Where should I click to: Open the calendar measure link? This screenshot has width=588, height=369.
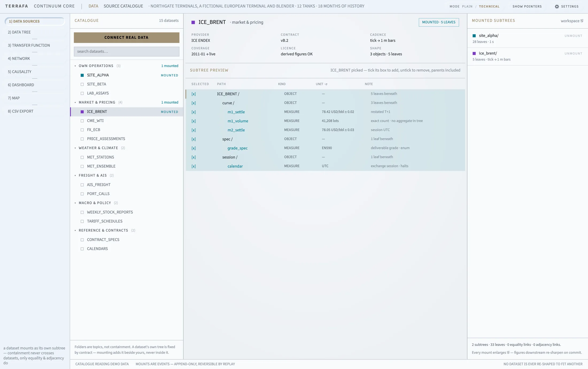point(235,166)
